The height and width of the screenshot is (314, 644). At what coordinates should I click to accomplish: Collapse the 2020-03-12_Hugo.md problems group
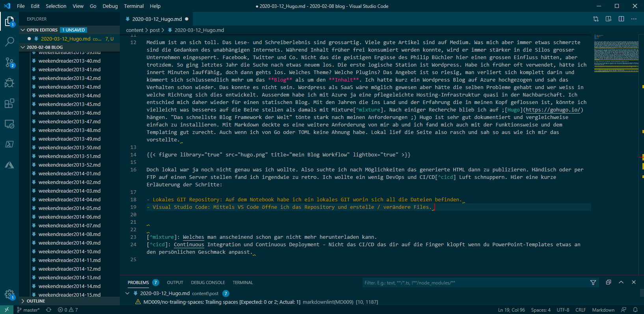point(127,294)
